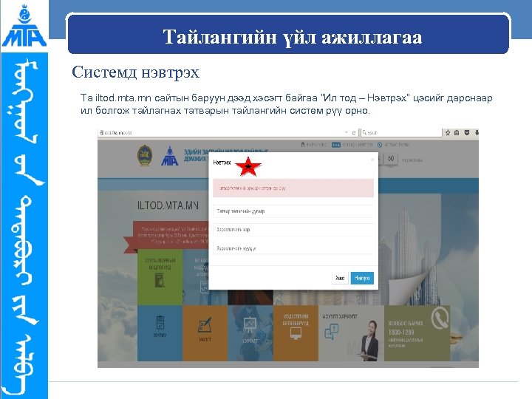Click the search magnifier icon in search box
The image size is (532, 399).
tap(364, 133)
